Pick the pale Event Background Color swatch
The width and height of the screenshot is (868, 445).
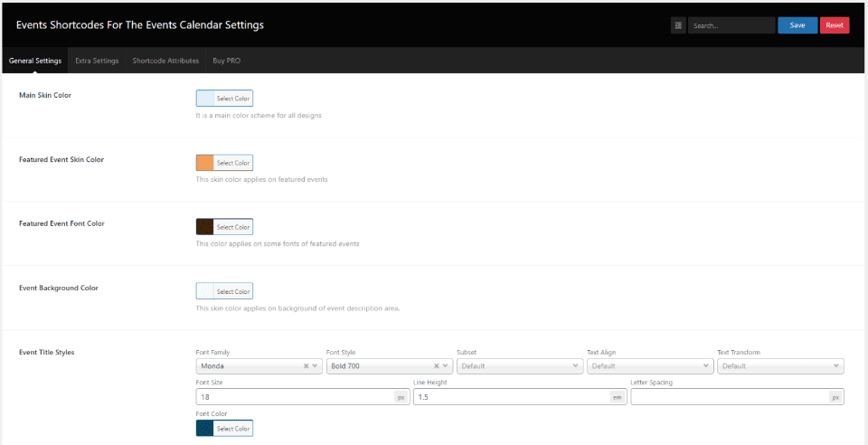205,291
